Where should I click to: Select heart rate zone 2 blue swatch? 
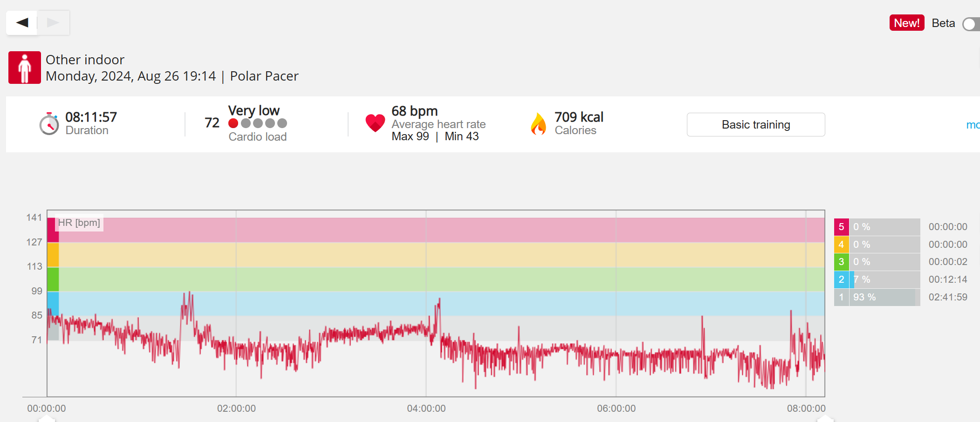pyautogui.click(x=841, y=279)
